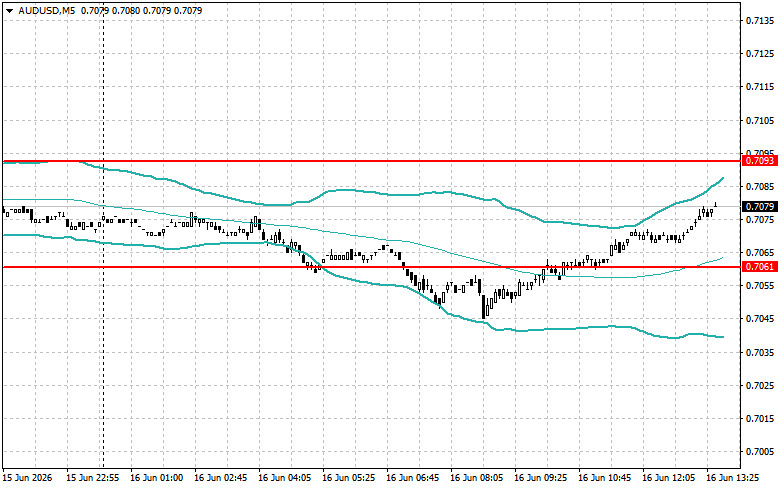Click the 0.7125 price scale value
The height and width of the screenshot is (489, 781).
click(760, 54)
